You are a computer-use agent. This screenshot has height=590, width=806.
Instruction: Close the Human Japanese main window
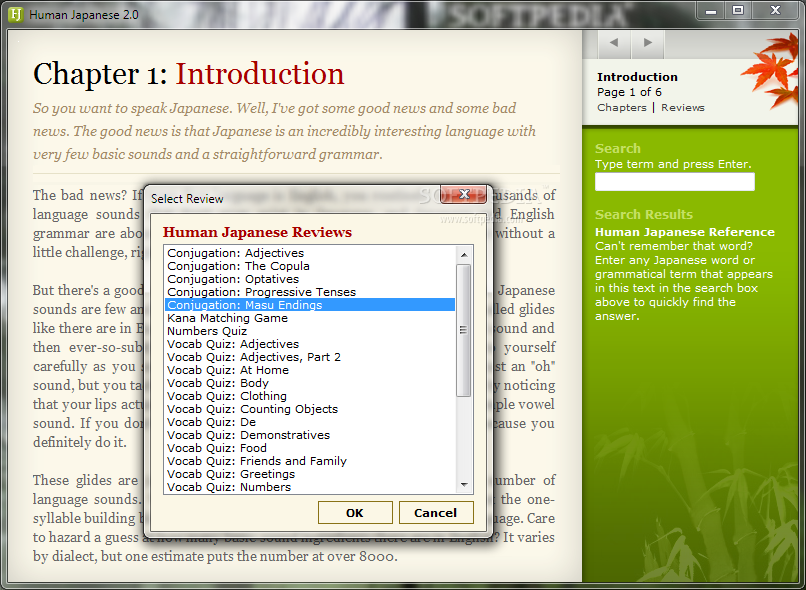775,11
